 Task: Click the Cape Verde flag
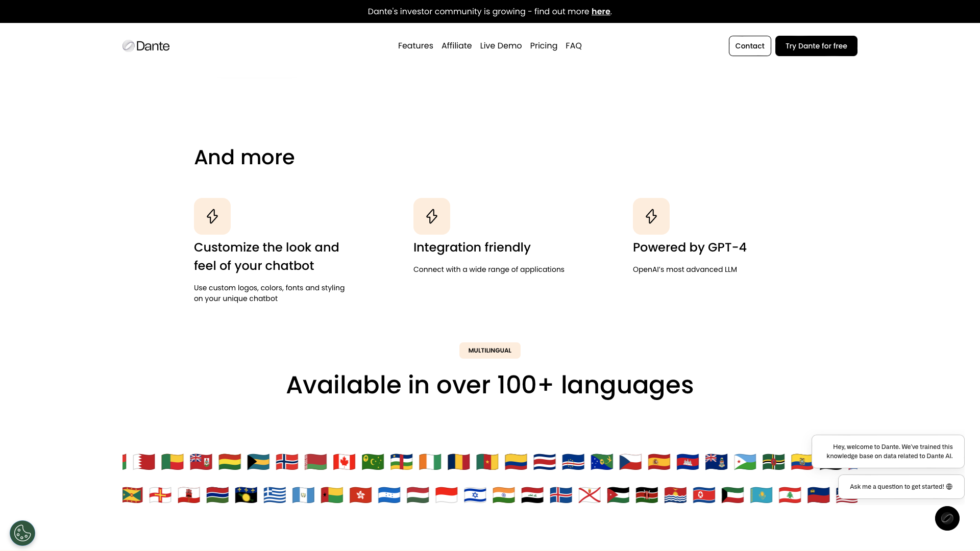[x=573, y=462]
